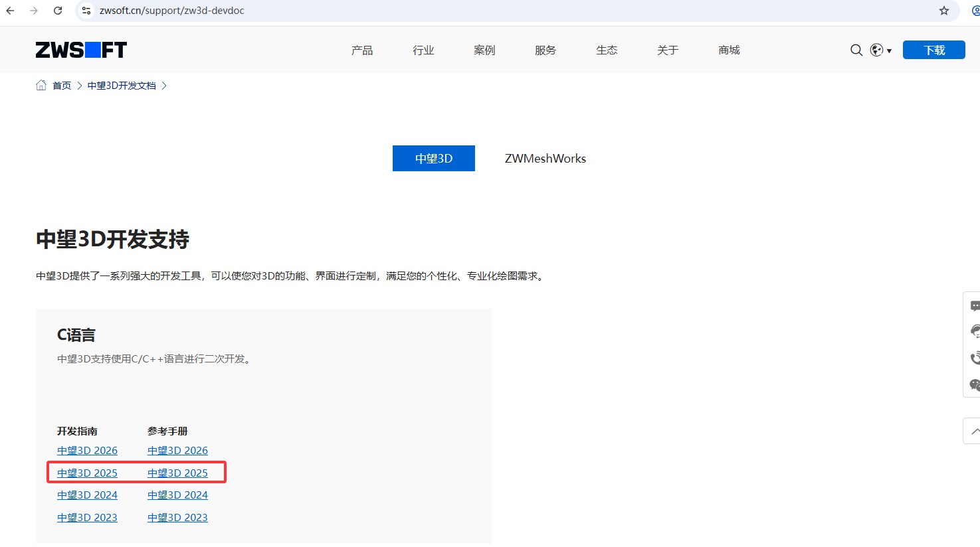The height and width of the screenshot is (547, 980).
Task: Open the site search magnifier icon
Action: point(856,50)
